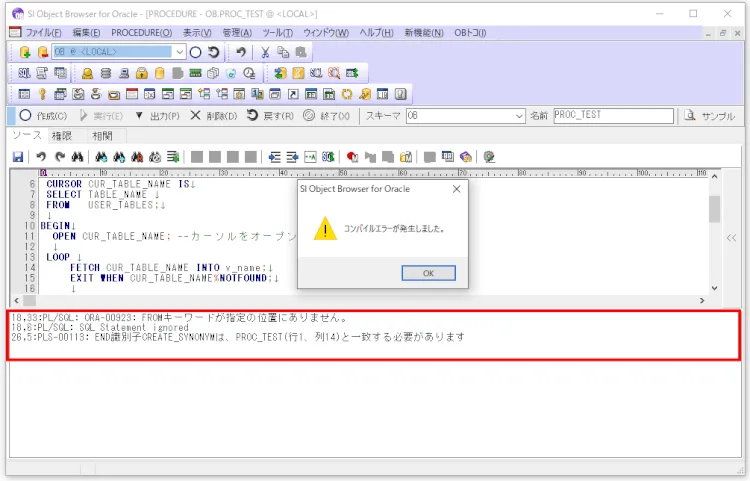Save source with floppy disk icon
750x481 pixels.
[18, 157]
